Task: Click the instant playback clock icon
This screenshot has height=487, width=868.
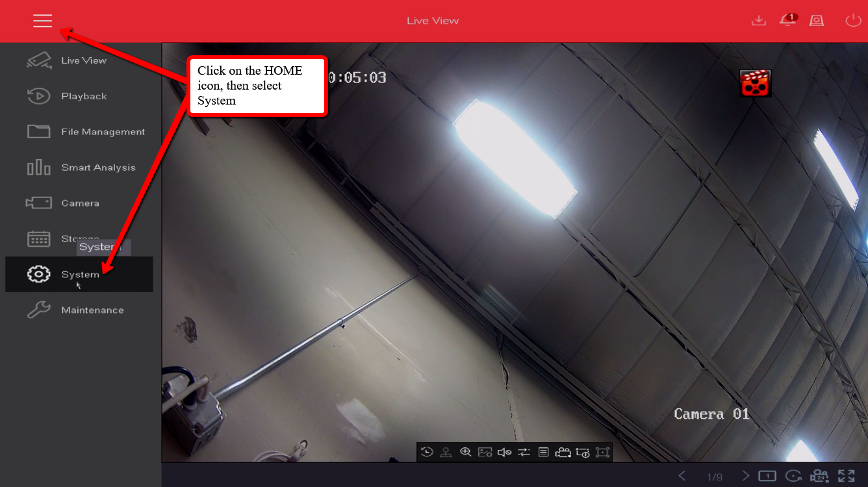Action: (x=427, y=453)
